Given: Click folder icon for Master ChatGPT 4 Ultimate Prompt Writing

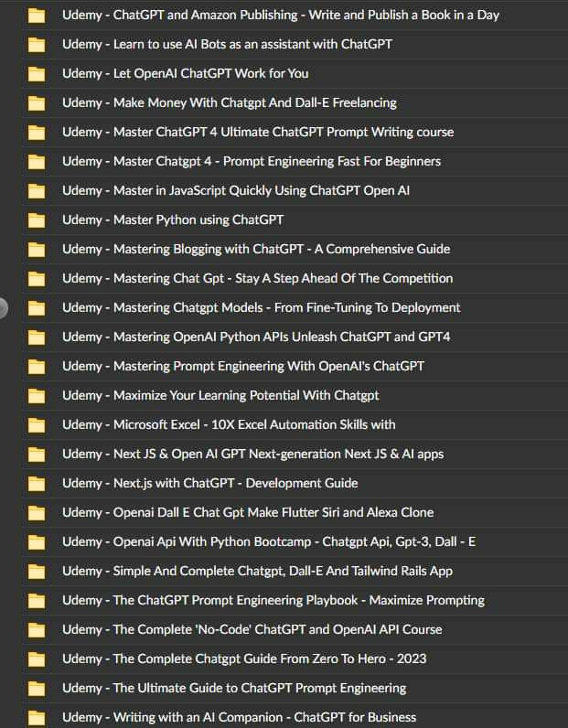Looking at the screenshot, I should tap(37, 133).
